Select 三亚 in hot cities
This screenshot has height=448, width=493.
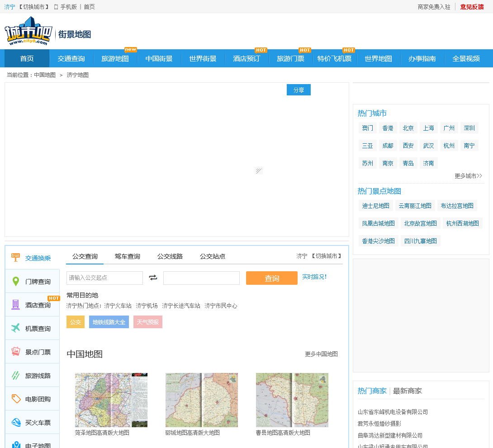click(368, 146)
